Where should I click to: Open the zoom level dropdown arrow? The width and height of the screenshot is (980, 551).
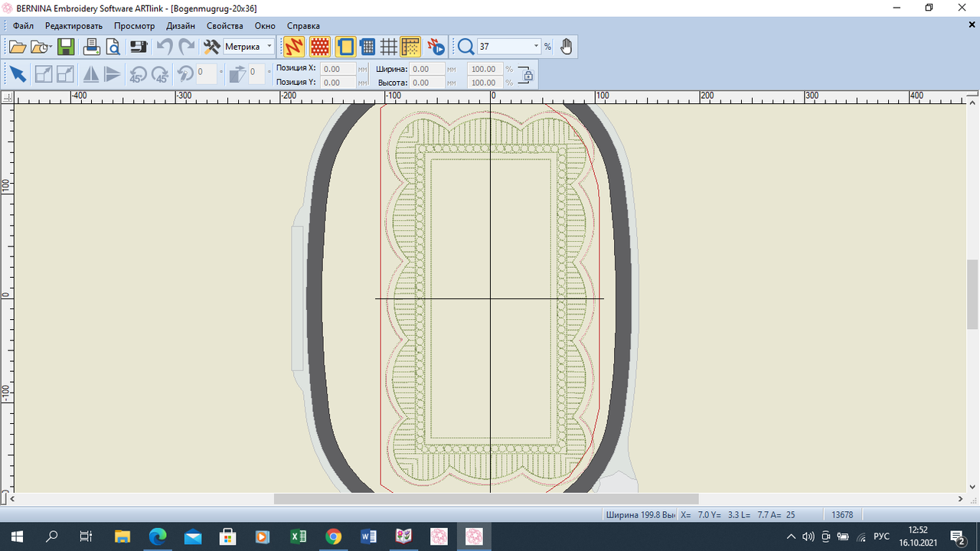pyautogui.click(x=536, y=47)
